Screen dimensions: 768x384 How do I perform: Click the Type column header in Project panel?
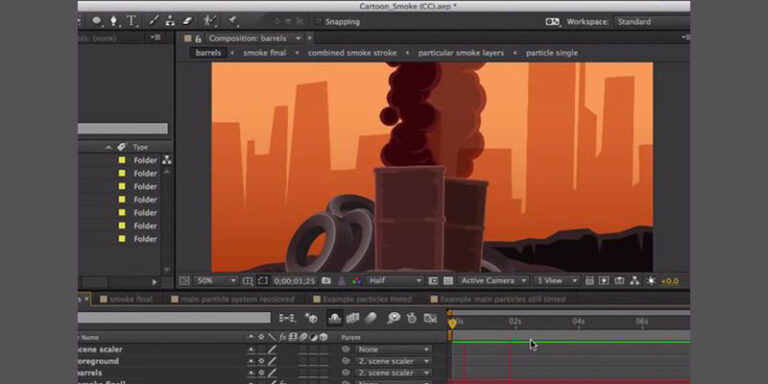click(x=141, y=147)
